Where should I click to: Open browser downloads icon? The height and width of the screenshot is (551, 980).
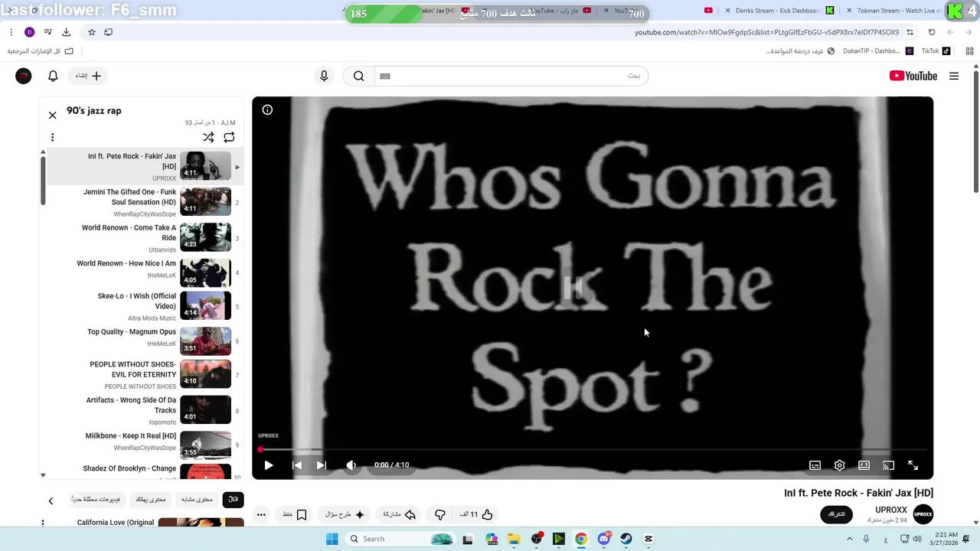click(66, 32)
